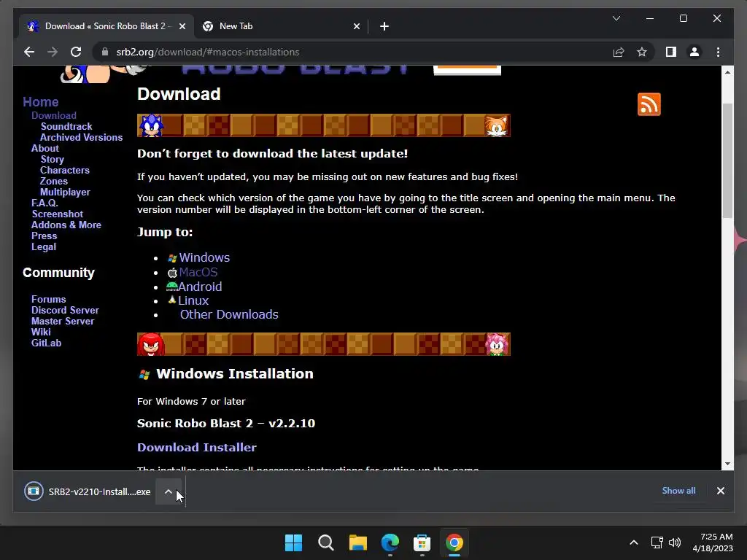Expand download item options chevron
The image size is (747, 560).
(169, 491)
